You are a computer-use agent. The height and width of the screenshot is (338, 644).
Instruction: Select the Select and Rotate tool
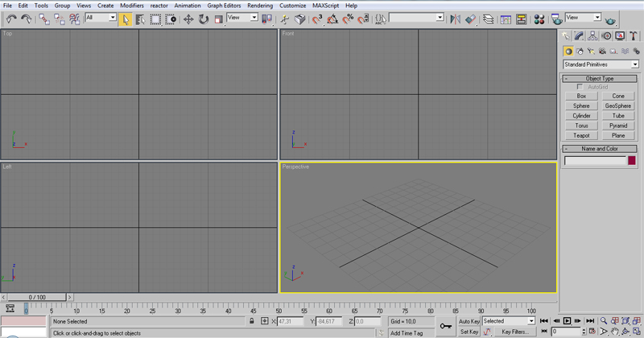pos(204,19)
